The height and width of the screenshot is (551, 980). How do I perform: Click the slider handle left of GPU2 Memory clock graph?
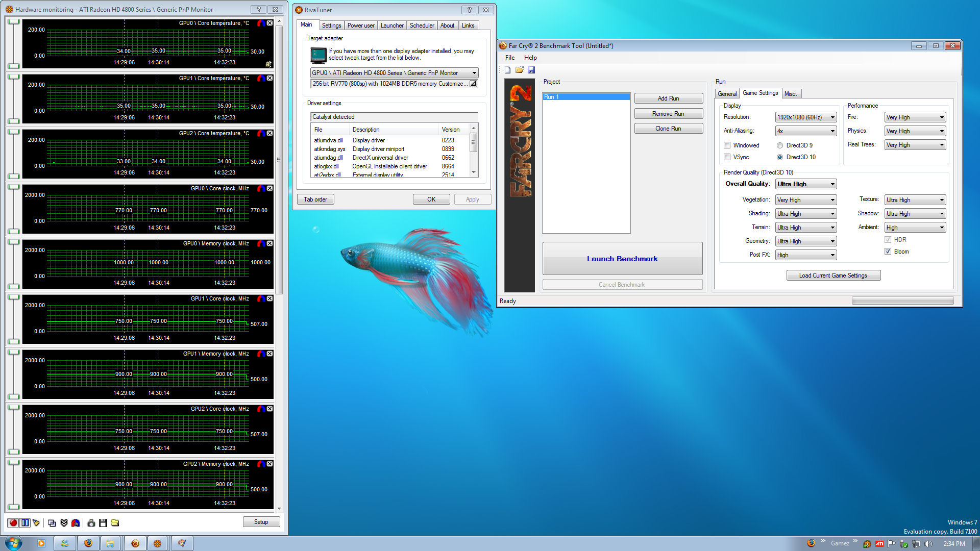click(14, 462)
